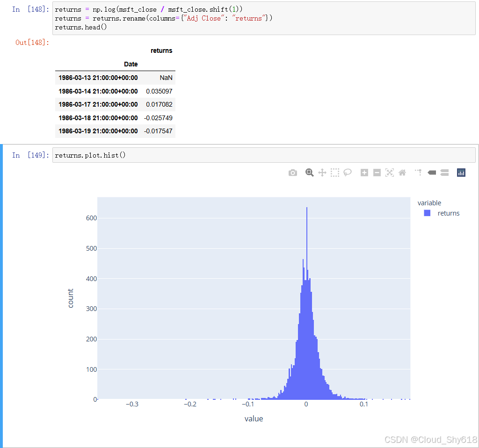The width and height of the screenshot is (479, 448).
Task: Click the Autoscale icon in modebar
Action: 390,173
